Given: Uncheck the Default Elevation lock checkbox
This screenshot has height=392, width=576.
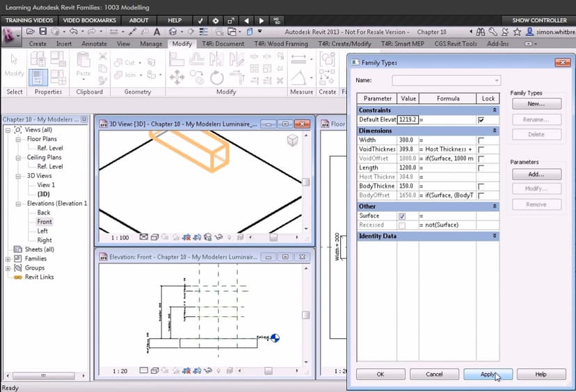Looking at the screenshot, I should tap(481, 120).
